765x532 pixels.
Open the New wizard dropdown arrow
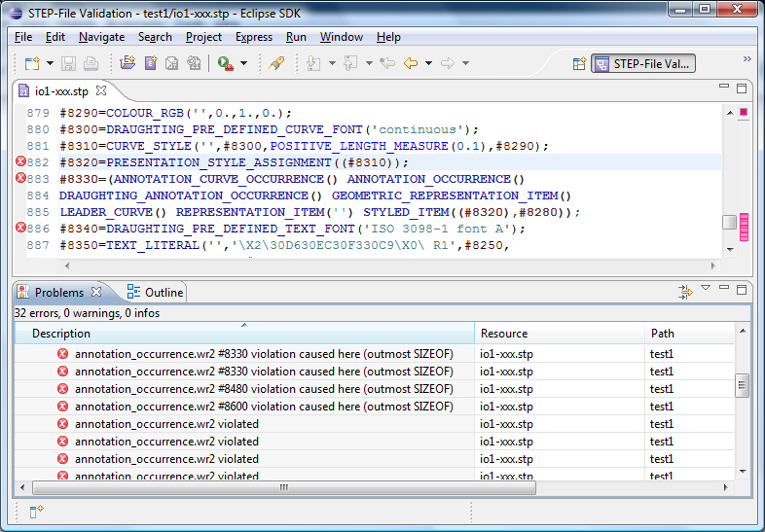(50, 63)
